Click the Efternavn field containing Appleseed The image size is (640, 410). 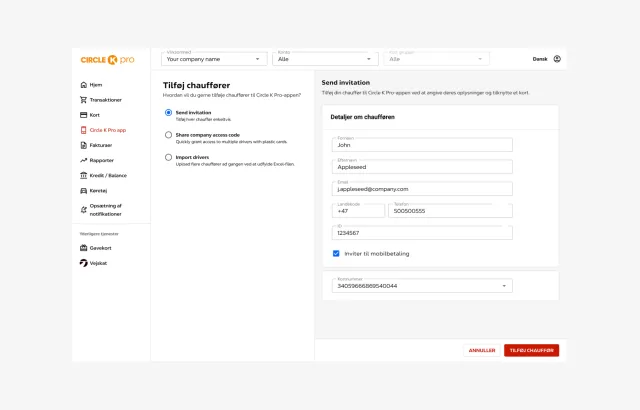click(422, 167)
